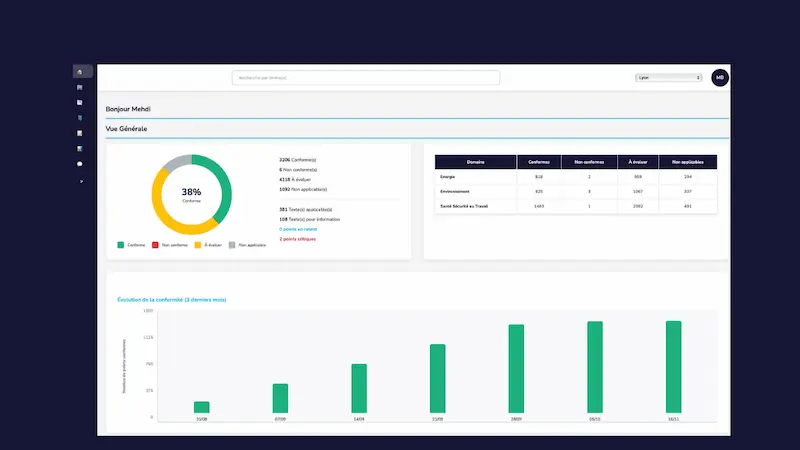Click the Domaine column header

475,162
